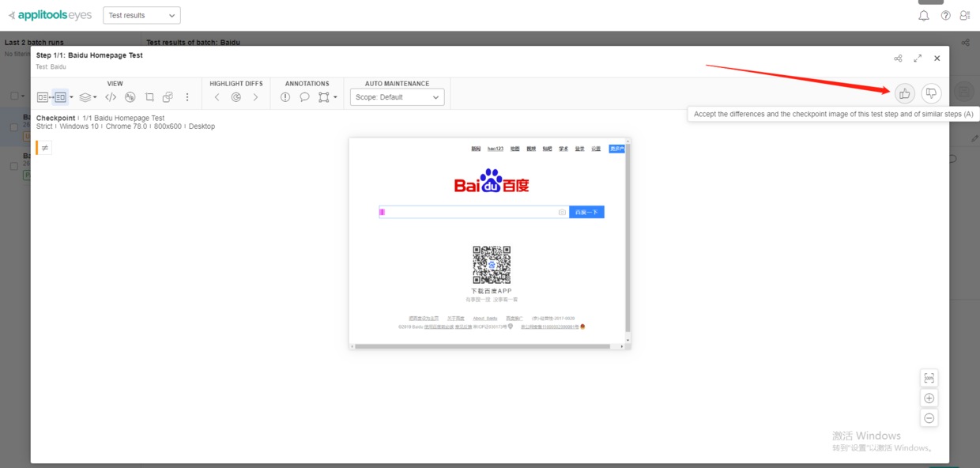Open the three-dot more view options

click(187, 97)
